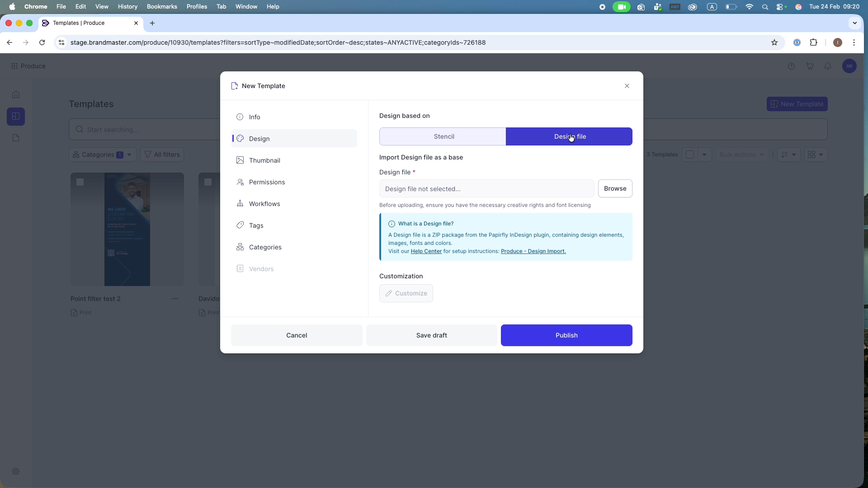Click the info icon in the Design file notice
868x488 pixels.
pos(392,224)
